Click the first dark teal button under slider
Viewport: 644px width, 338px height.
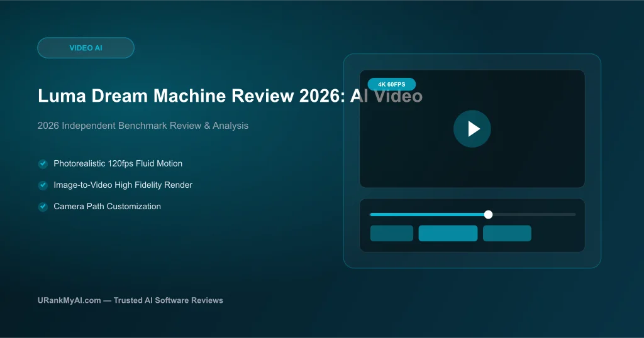click(391, 234)
